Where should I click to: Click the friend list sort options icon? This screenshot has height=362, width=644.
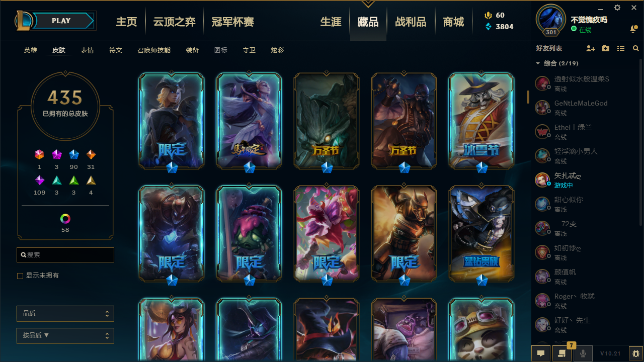pos(621,48)
